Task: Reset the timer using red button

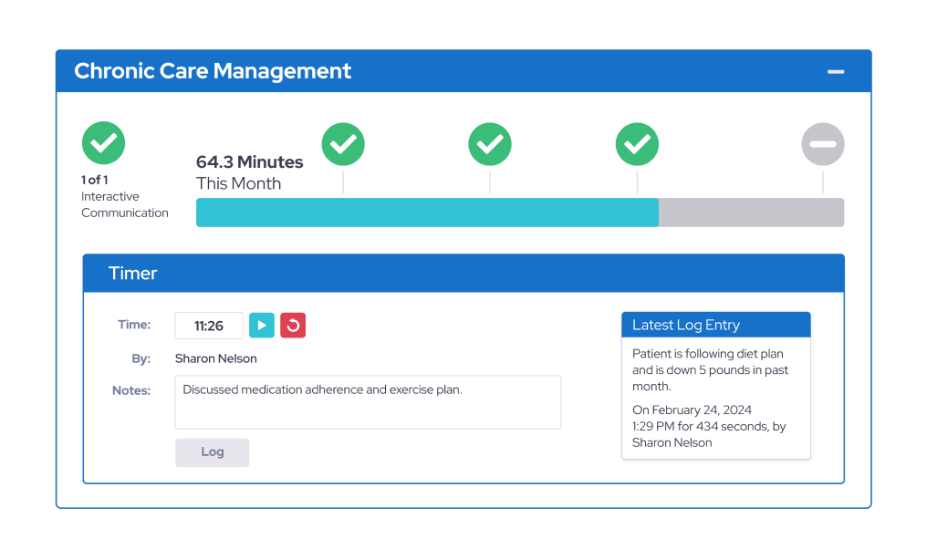Action: (293, 326)
